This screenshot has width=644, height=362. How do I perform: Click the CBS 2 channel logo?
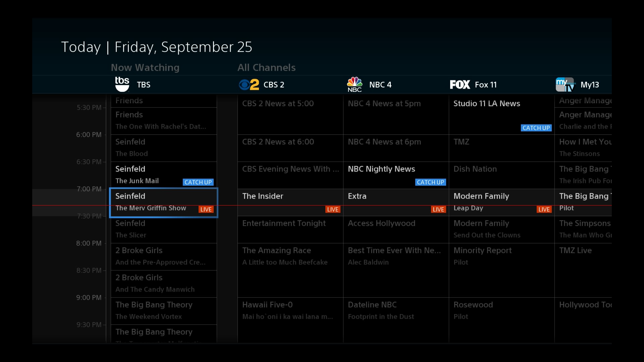tap(249, 84)
